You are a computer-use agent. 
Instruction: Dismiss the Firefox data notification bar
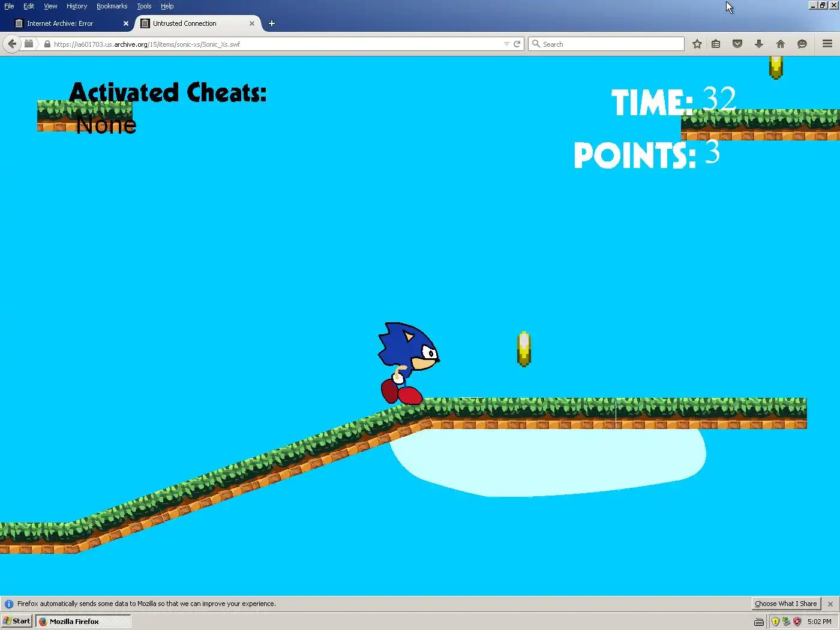pos(830,604)
